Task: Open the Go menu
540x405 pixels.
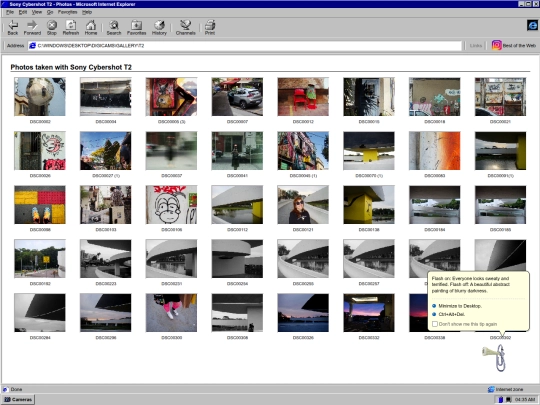Action: point(50,12)
